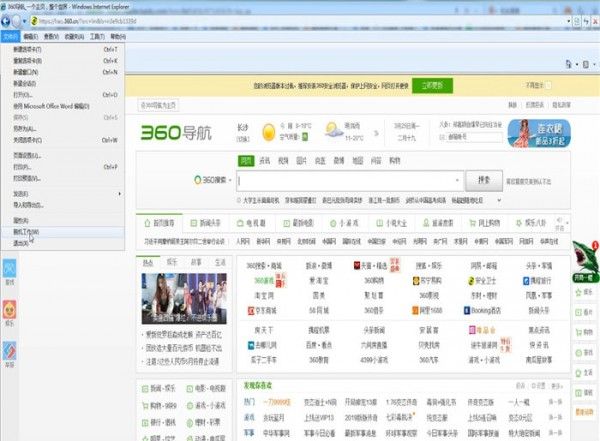Viewport: 600px width, 441px height.
Task: Switch to the 图片 search tab
Action: (302, 161)
